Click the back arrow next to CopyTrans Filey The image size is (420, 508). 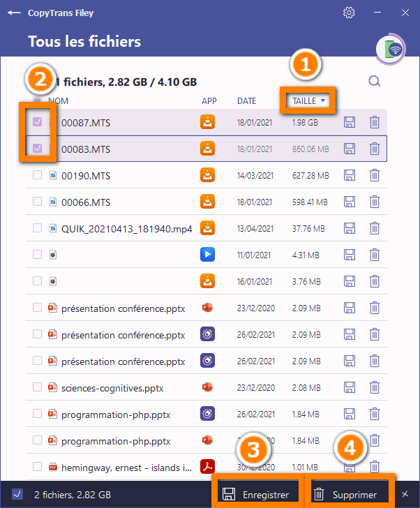(14, 13)
